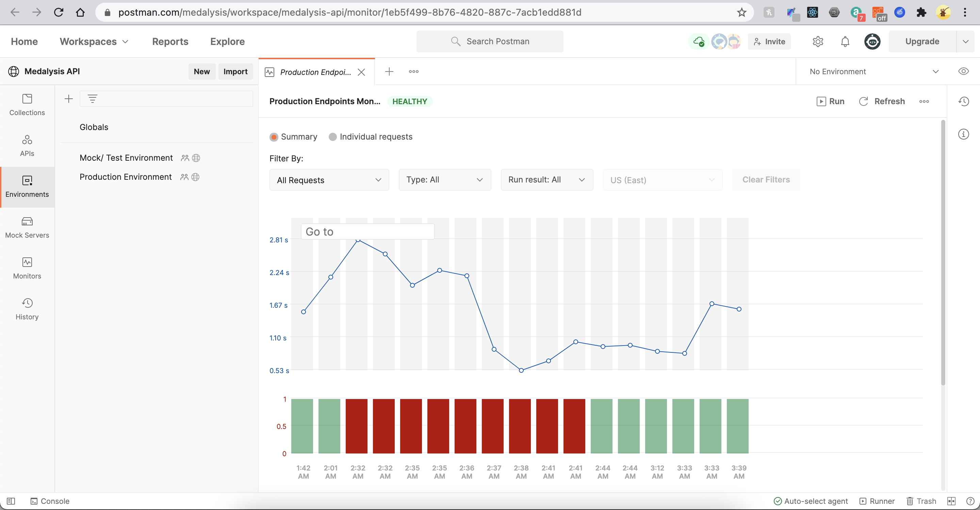
Task: Open the settings gear icon
Action: [x=818, y=42]
